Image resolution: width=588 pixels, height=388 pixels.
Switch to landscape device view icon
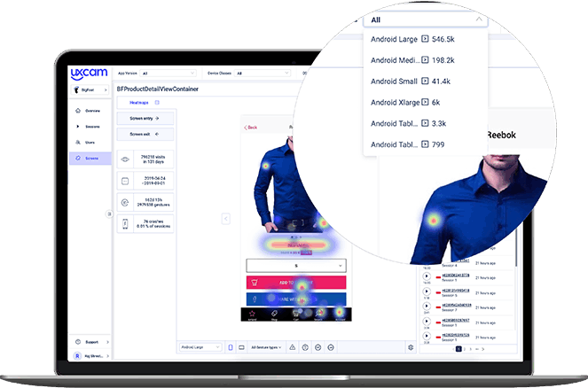pyautogui.click(x=240, y=347)
